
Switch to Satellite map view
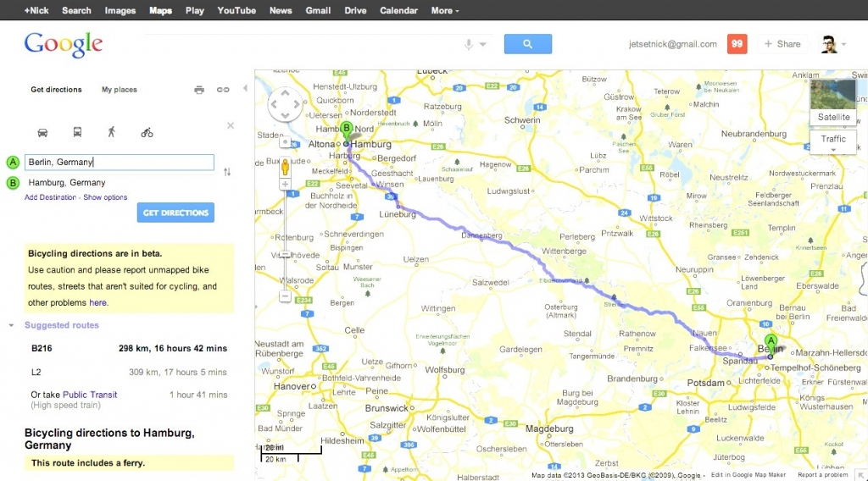[833, 102]
